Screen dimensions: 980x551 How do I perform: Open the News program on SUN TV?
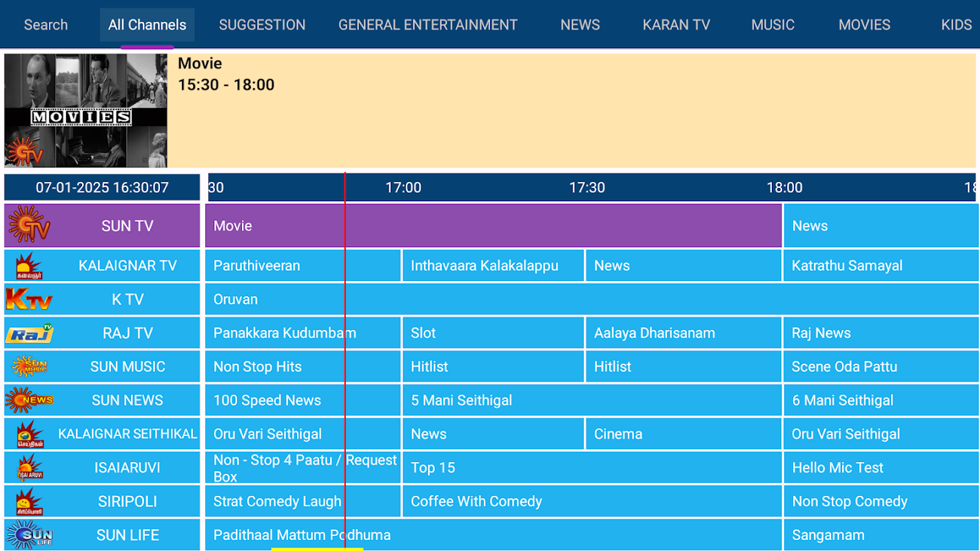(881, 225)
